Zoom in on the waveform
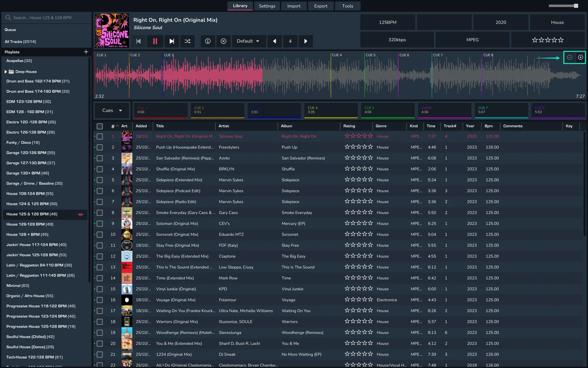 (580, 57)
